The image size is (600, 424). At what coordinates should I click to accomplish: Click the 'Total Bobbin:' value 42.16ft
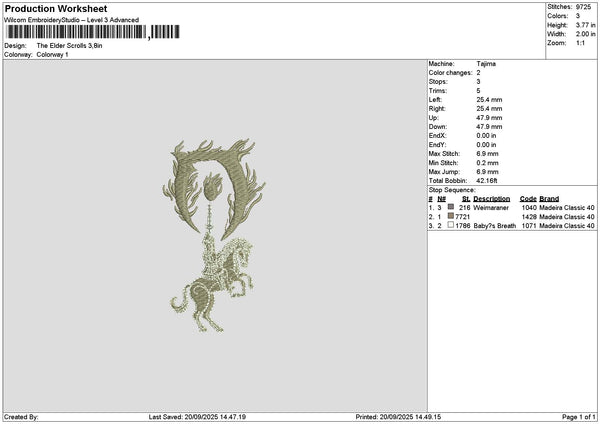(x=487, y=181)
